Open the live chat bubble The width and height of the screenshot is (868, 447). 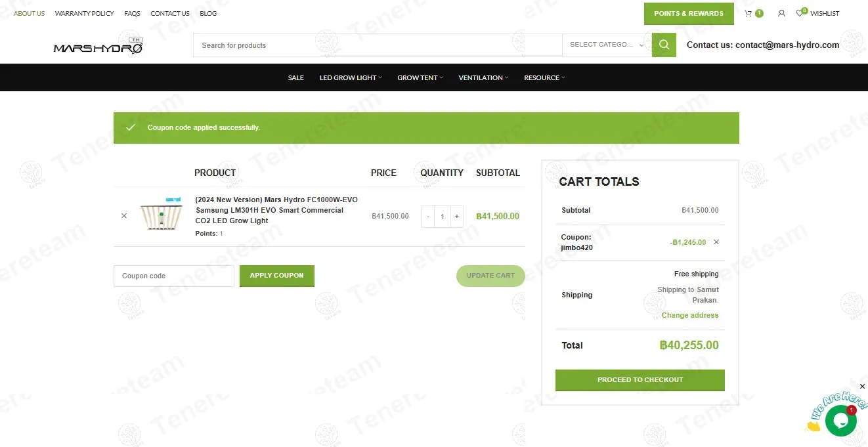840,421
